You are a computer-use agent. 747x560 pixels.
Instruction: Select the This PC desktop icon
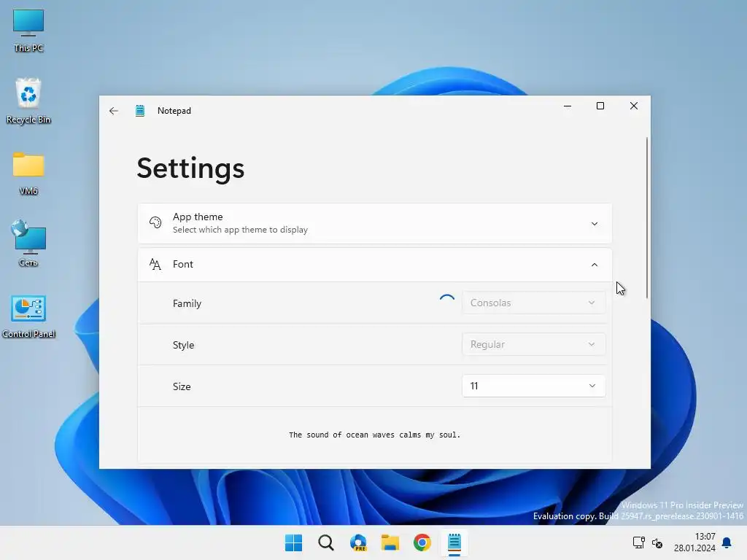tap(28, 31)
